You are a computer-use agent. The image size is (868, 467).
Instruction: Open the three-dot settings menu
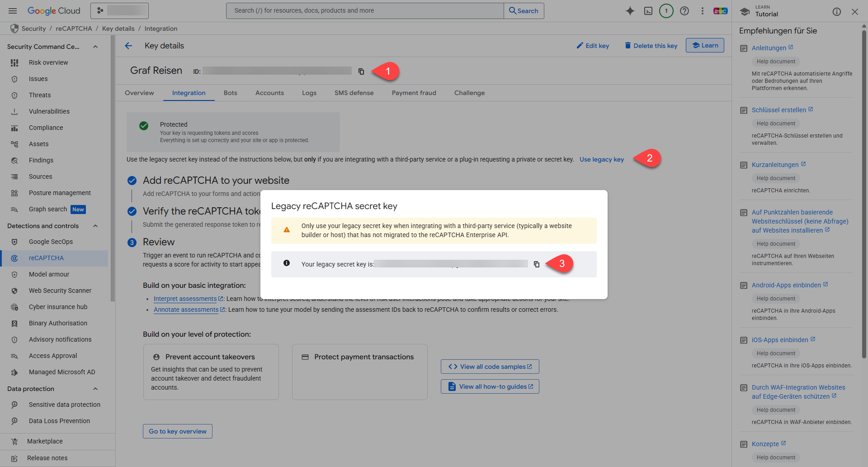click(702, 11)
